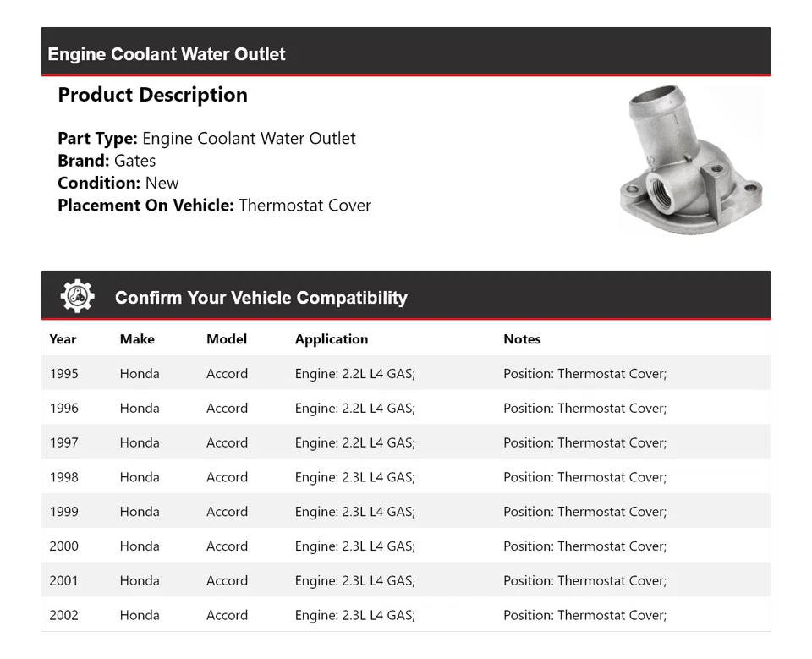
Task: Select the 2000 year cell
Action: tap(63, 546)
